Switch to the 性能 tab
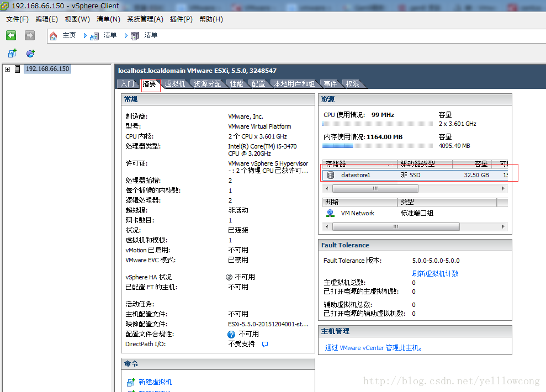This screenshot has height=392, width=546. click(237, 84)
